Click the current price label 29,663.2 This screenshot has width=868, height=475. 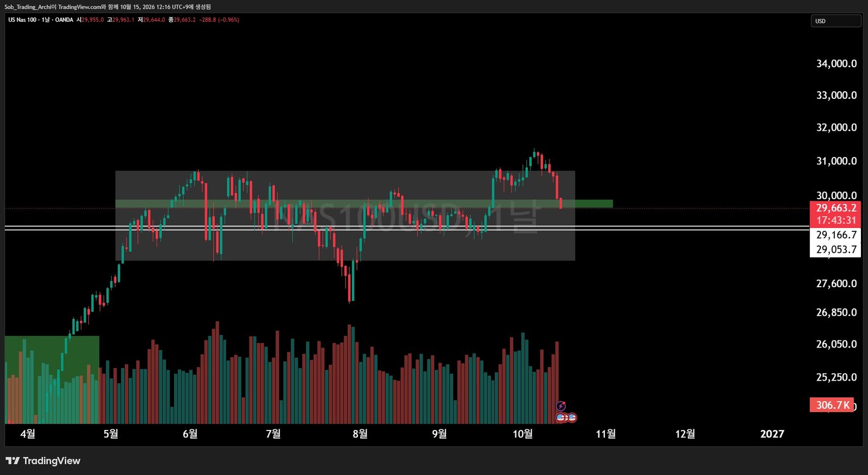(836, 208)
